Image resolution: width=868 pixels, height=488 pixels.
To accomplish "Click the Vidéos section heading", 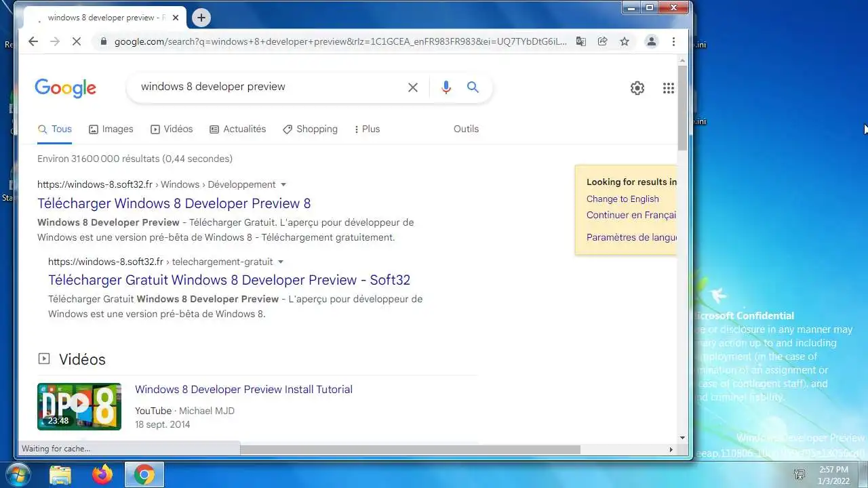I will [x=82, y=359].
